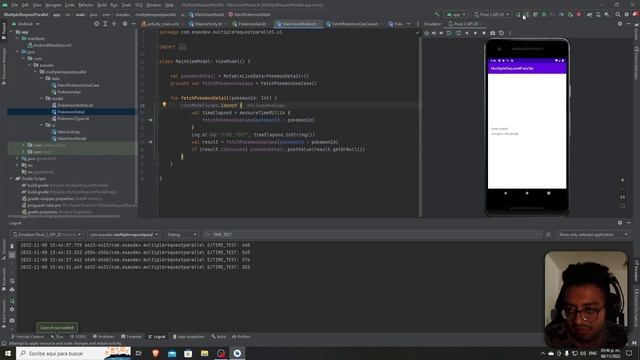The width and height of the screenshot is (640, 360).
Task: Click the emulator Overview square toolbar icon
Action: click(x=484, y=33)
